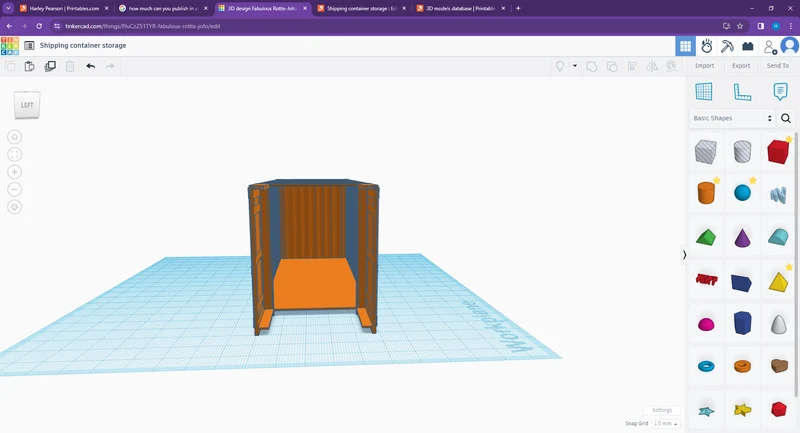Click the Export button
This screenshot has width=800, height=433.
[x=741, y=66]
